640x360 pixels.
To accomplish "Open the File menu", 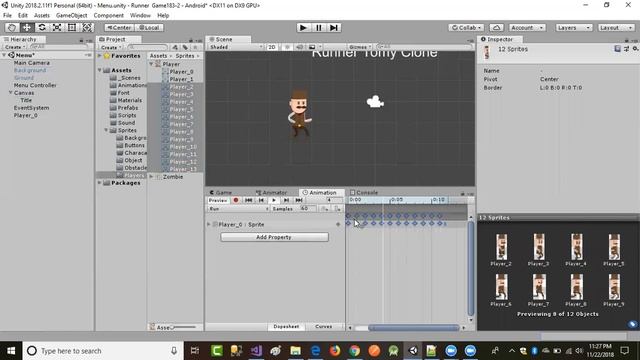I will click(x=7, y=16).
